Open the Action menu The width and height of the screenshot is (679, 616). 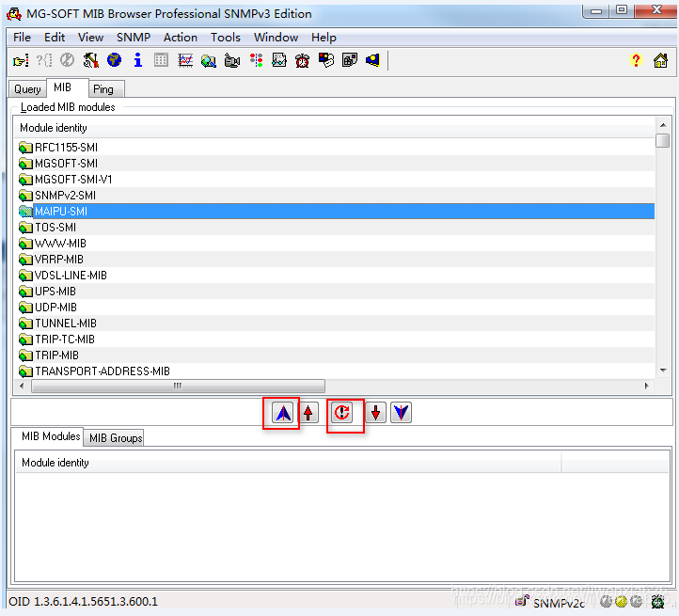[x=181, y=38]
